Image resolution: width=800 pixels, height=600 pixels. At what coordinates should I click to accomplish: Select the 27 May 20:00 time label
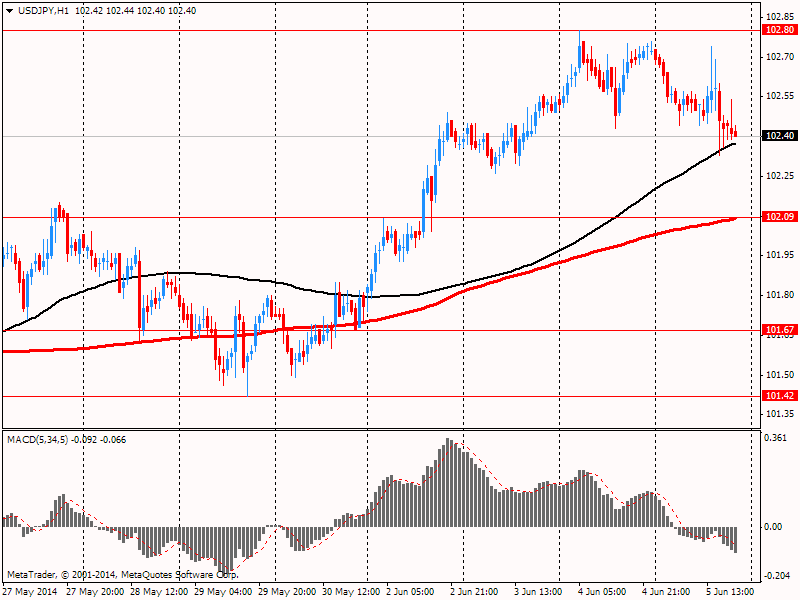coord(95,592)
